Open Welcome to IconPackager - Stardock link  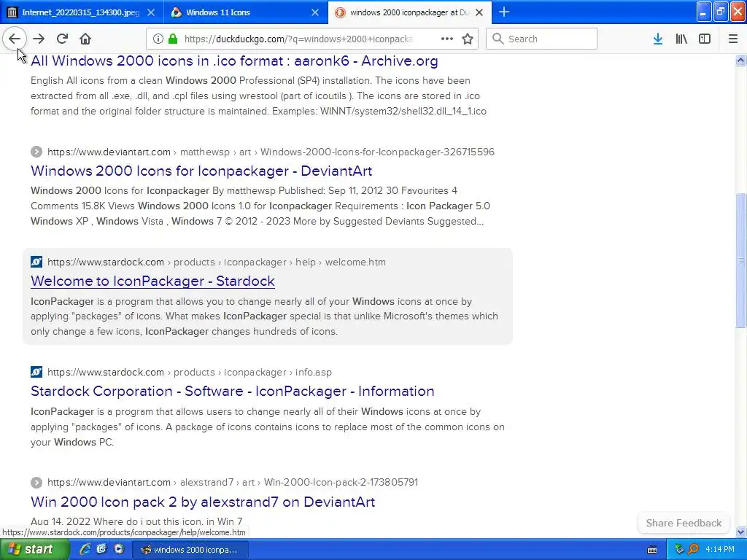(x=153, y=281)
